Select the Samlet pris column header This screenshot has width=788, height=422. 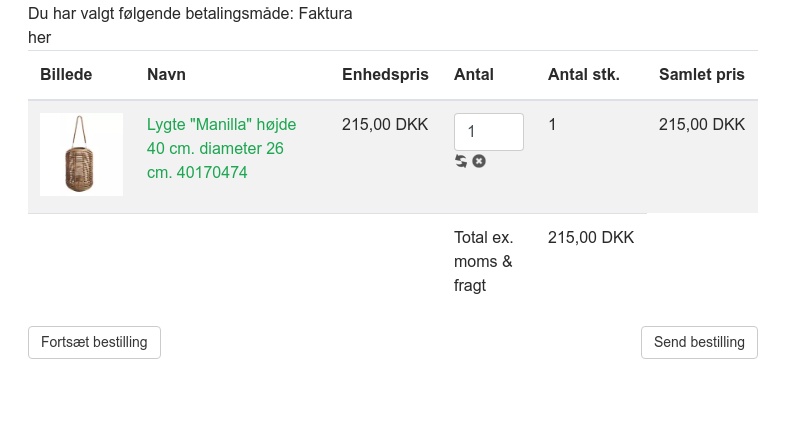point(701,75)
